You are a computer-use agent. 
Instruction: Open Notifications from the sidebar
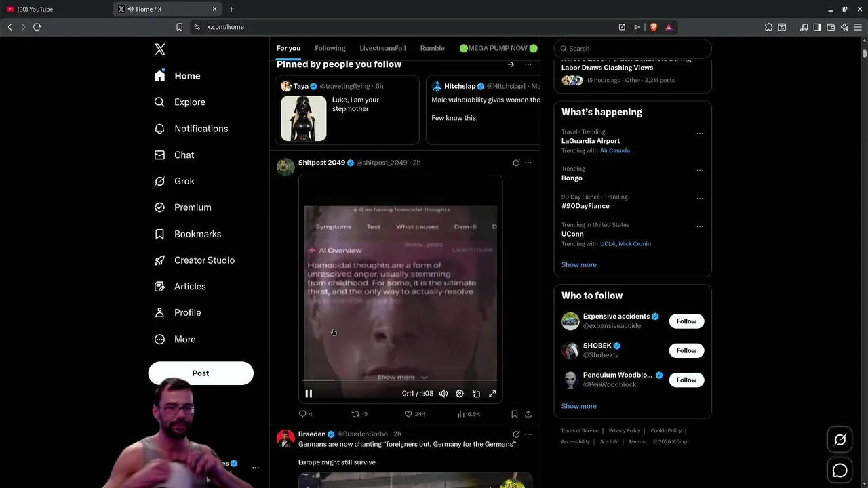(191, 129)
